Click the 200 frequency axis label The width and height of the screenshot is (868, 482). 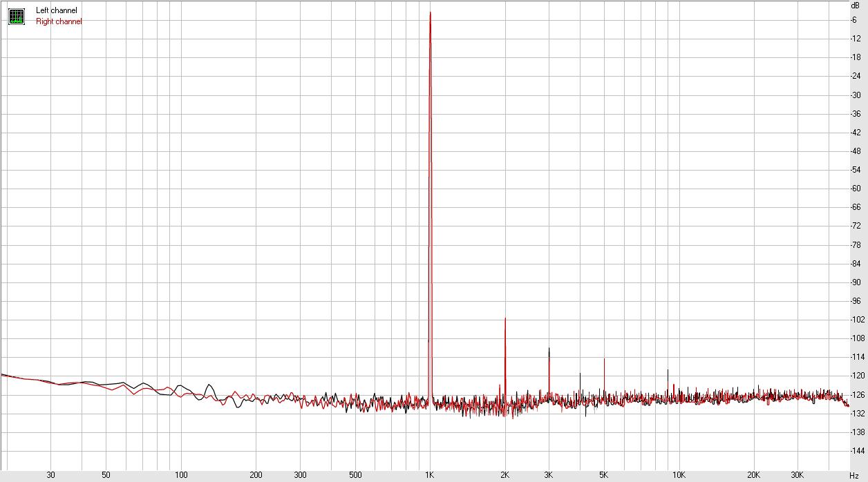(256, 475)
